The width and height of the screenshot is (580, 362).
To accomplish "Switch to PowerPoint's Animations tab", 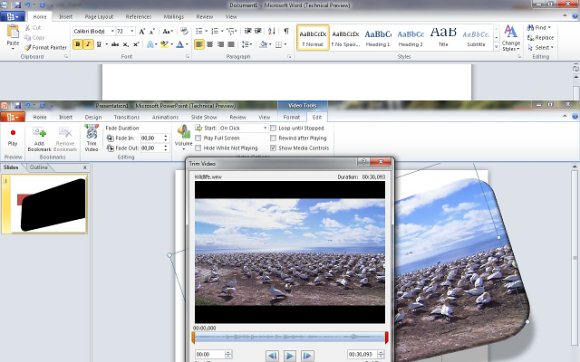I will tap(165, 117).
